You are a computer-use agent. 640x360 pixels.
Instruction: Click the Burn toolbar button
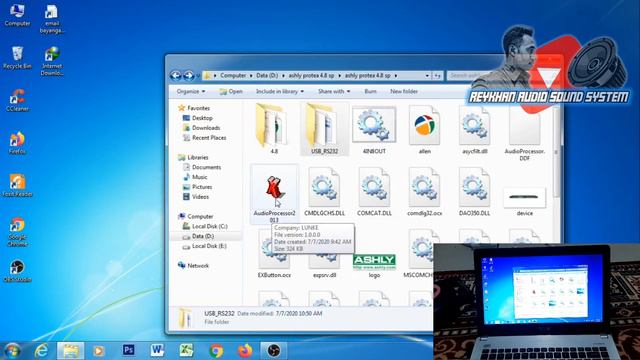tap(370, 91)
